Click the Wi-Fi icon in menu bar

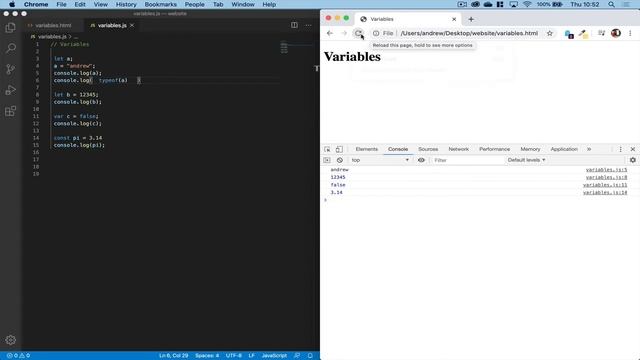click(527, 4)
